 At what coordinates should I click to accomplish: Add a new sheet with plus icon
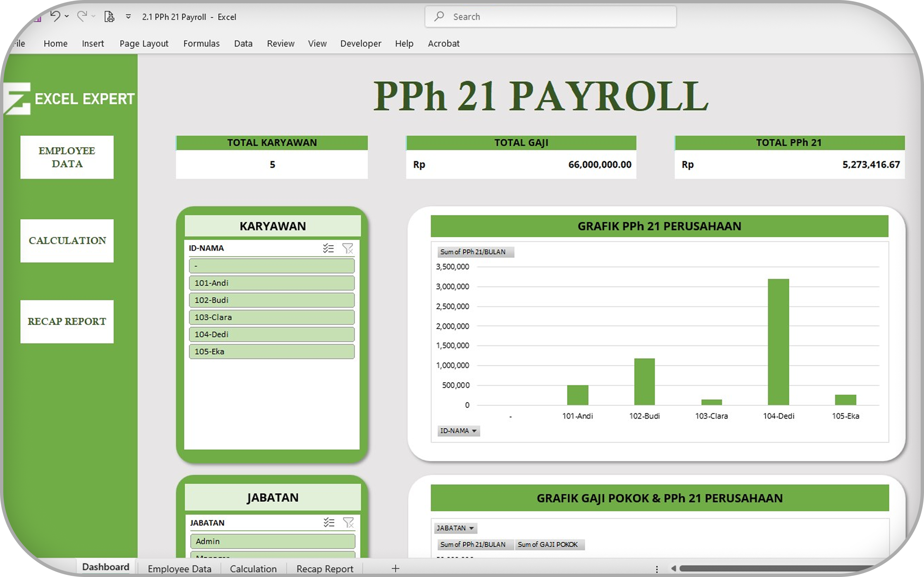395,568
